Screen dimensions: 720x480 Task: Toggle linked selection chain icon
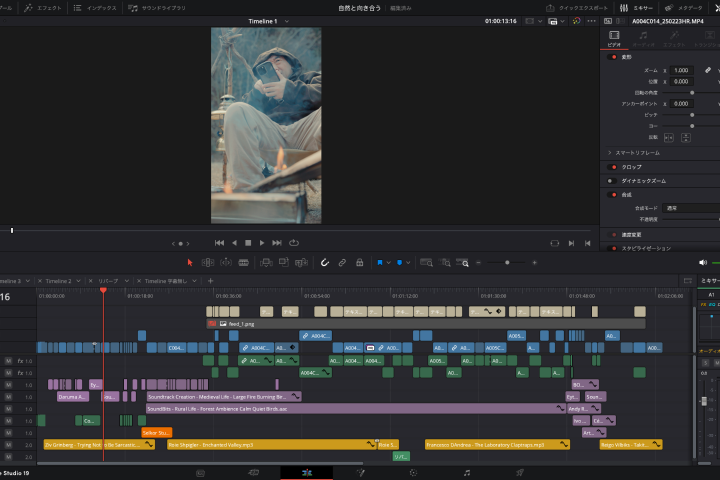[x=342, y=263]
